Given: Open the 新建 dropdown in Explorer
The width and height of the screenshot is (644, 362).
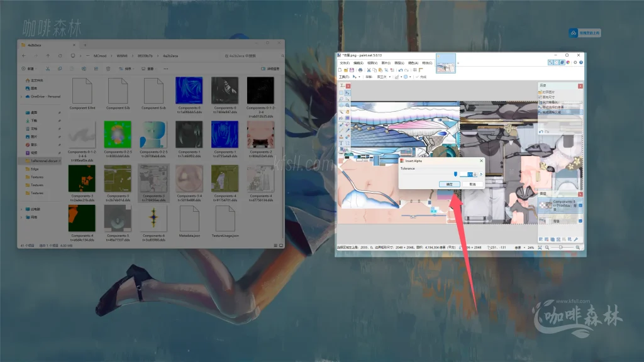Looking at the screenshot, I should (29, 69).
